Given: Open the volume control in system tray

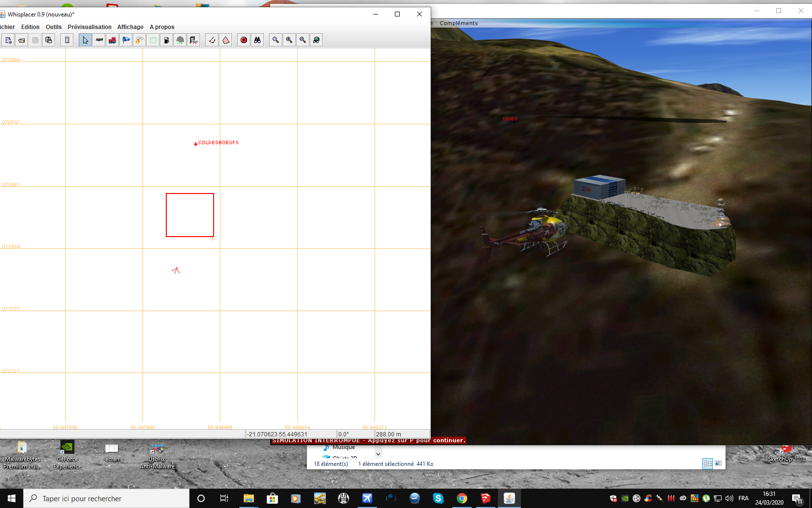Looking at the screenshot, I should coord(729,498).
